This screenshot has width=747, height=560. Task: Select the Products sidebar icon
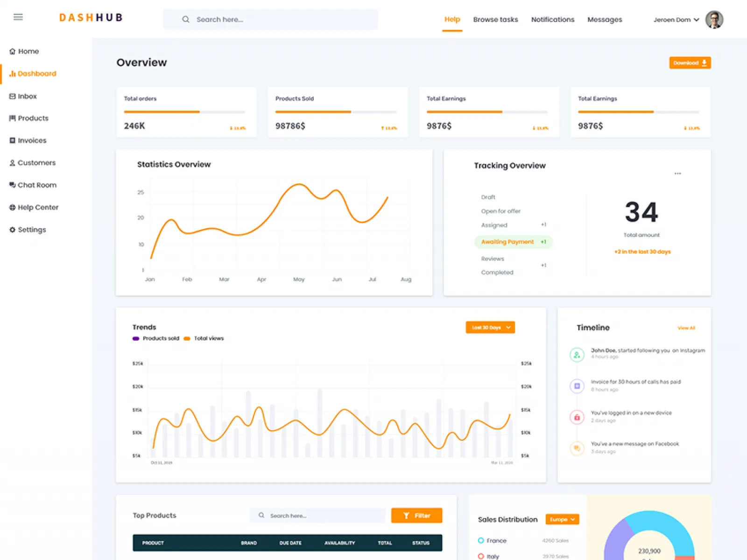(x=13, y=118)
